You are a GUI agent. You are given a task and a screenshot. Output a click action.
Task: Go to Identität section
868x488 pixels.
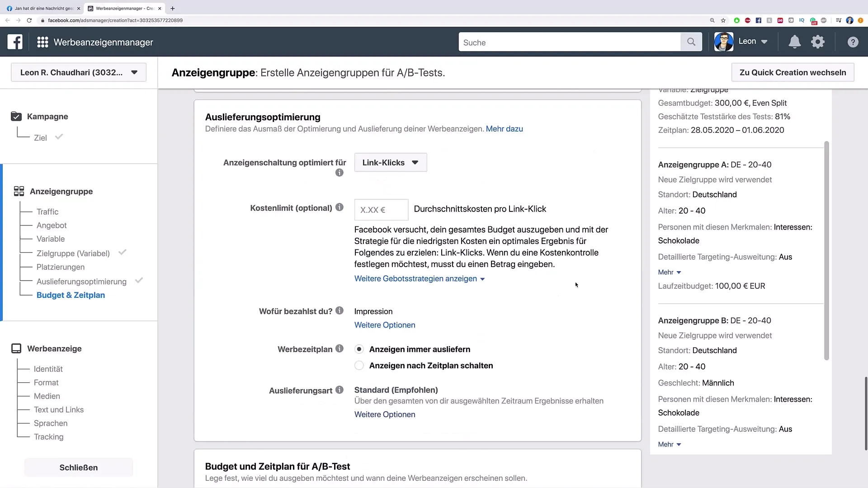click(x=48, y=369)
